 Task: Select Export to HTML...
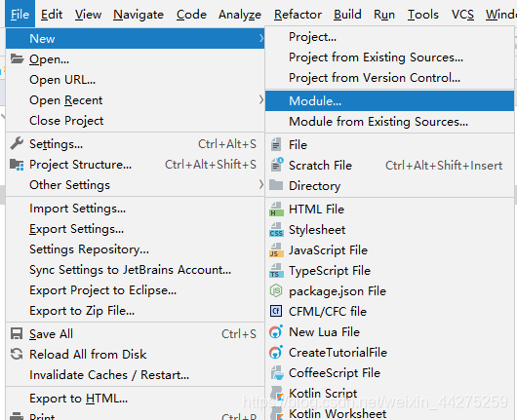click(135, 399)
